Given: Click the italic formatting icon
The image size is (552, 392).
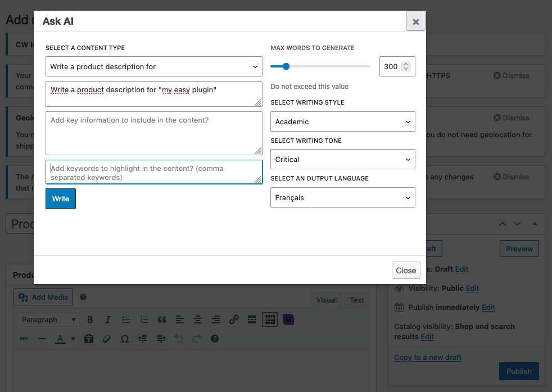Looking at the screenshot, I should (108, 320).
